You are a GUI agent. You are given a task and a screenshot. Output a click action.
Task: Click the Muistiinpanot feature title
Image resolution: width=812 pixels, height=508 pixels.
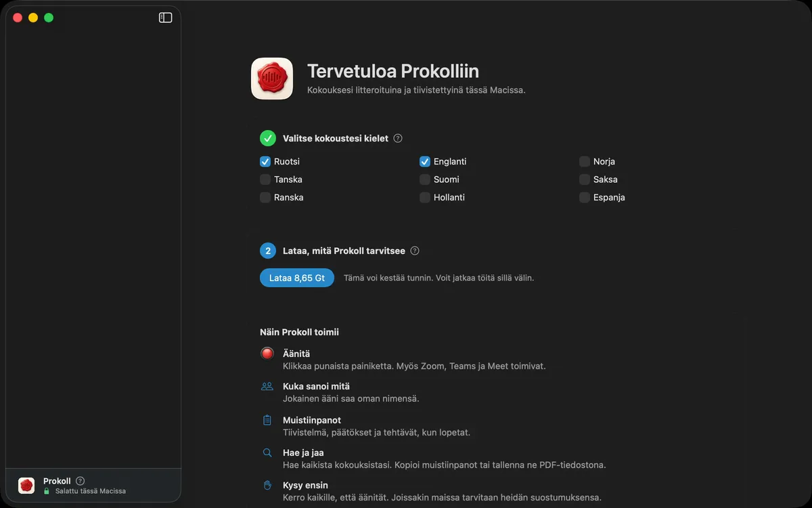(x=312, y=420)
